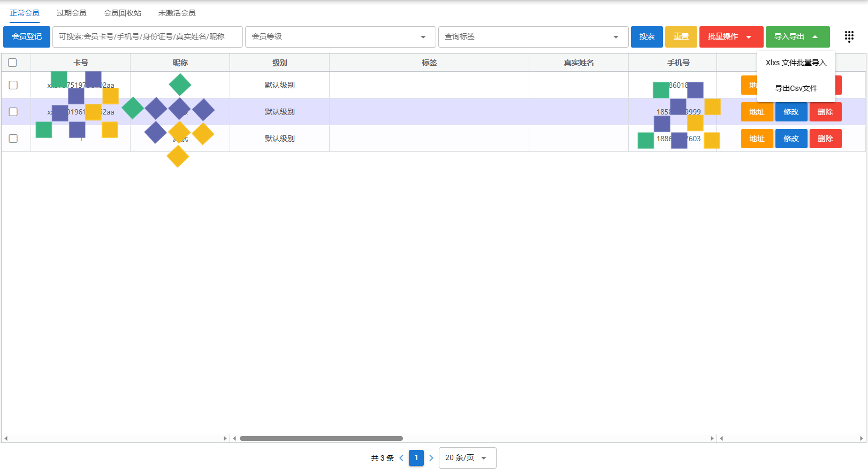The width and height of the screenshot is (868, 474).
Task: Expand the 批量操作 dropdown button
Action: (731, 37)
